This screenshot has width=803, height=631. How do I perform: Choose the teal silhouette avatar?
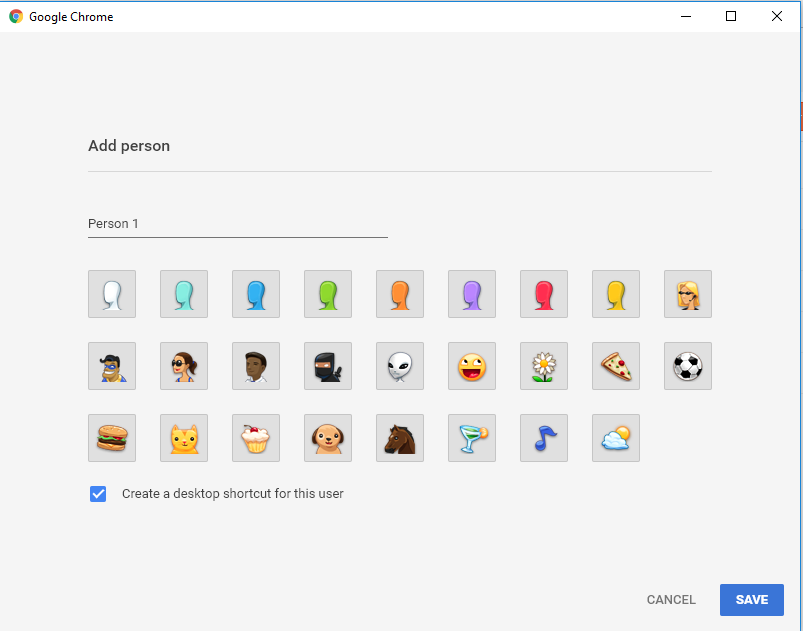click(x=184, y=294)
